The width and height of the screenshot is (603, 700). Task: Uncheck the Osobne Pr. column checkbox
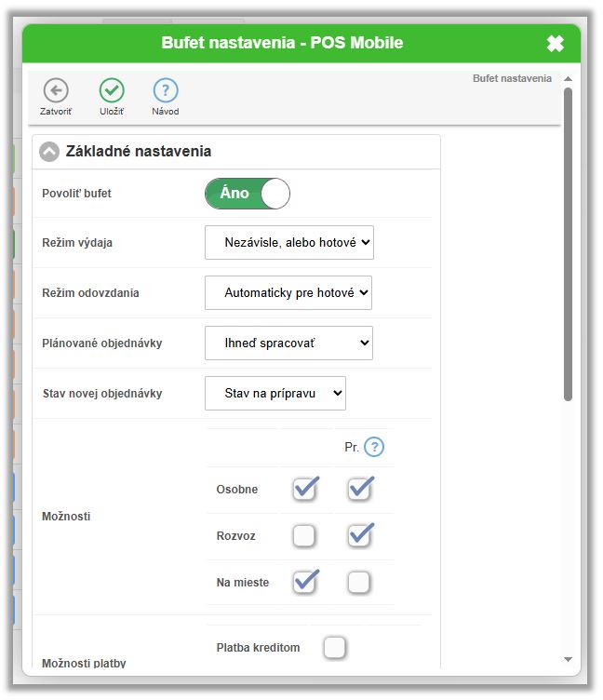tap(359, 489)
